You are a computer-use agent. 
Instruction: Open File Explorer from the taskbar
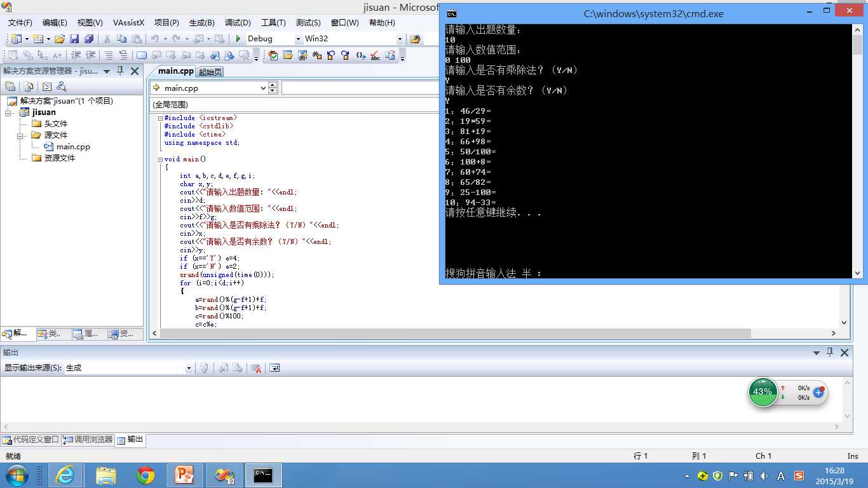[x=105, y=475]
